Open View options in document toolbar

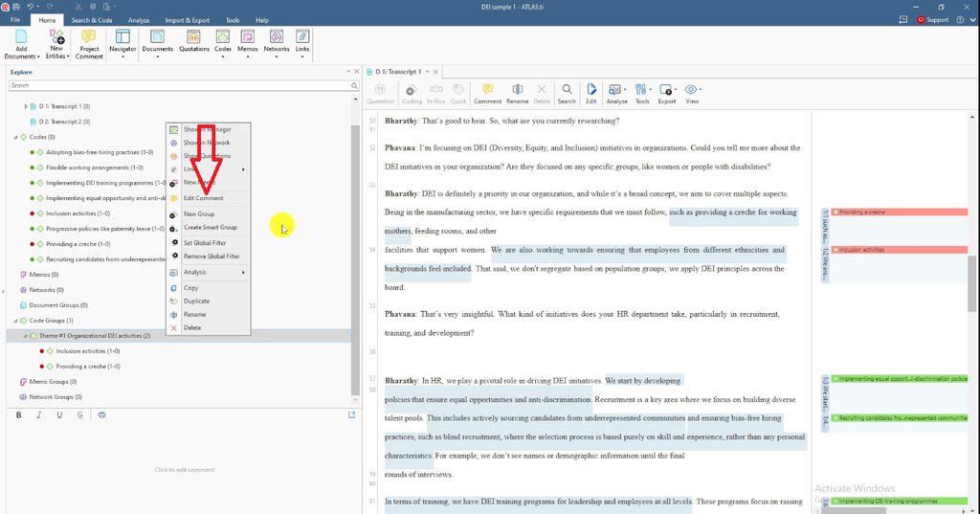(692, 94)
